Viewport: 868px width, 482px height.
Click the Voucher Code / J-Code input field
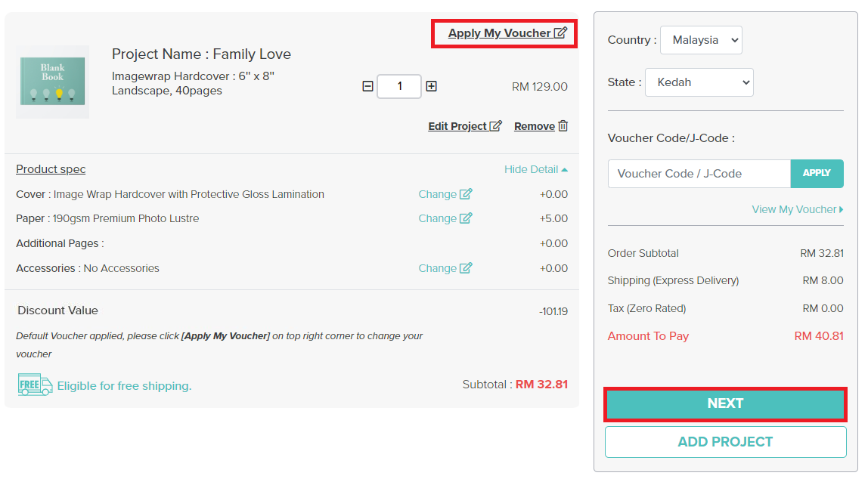click(x=699, y=174)
